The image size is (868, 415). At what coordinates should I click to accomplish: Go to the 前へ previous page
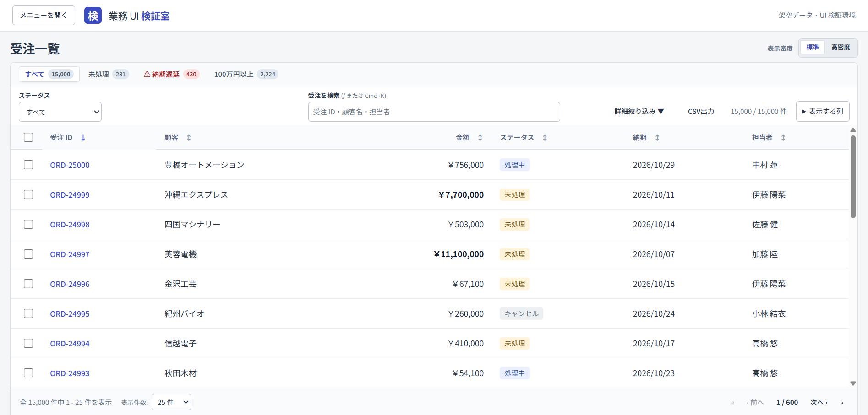point(755,403)
